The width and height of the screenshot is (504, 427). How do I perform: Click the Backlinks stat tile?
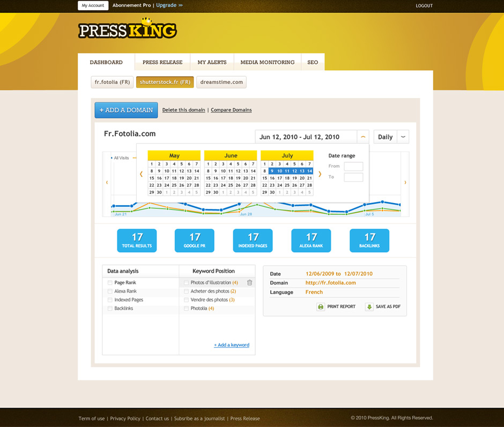369,241
